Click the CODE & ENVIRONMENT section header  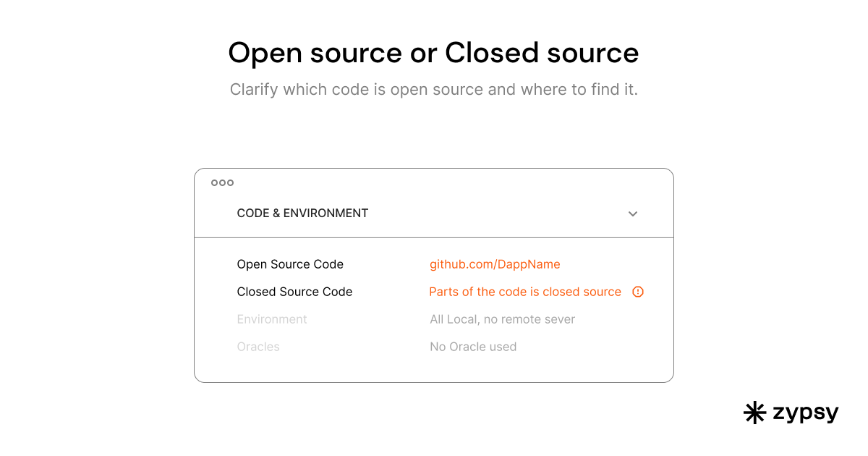302,214
